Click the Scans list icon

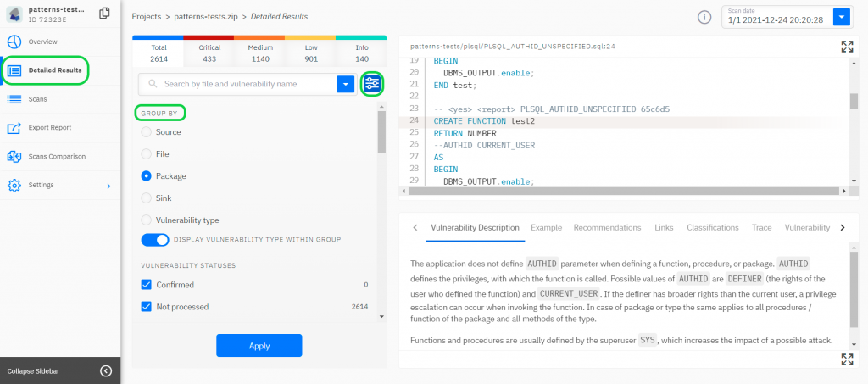coord(14,99)
